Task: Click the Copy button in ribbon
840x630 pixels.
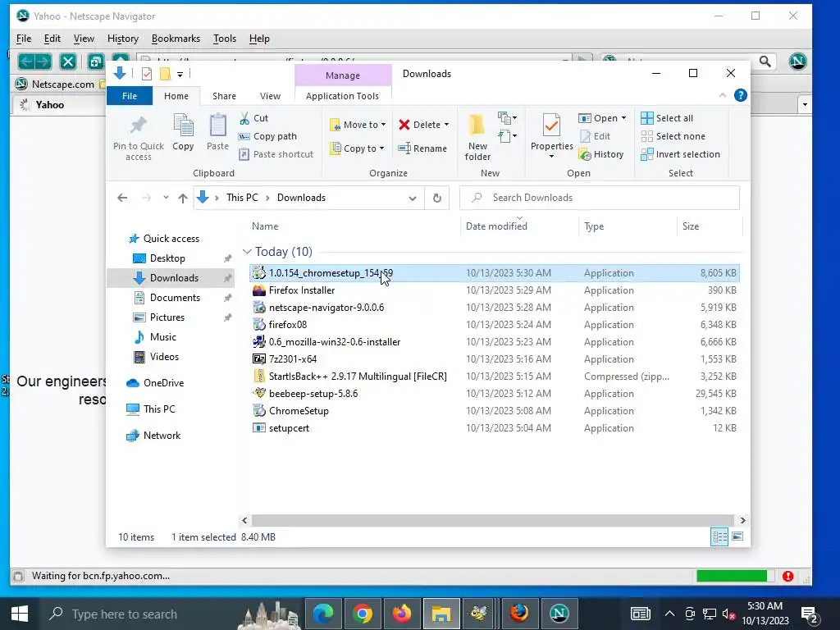Action: click(183, 132)
